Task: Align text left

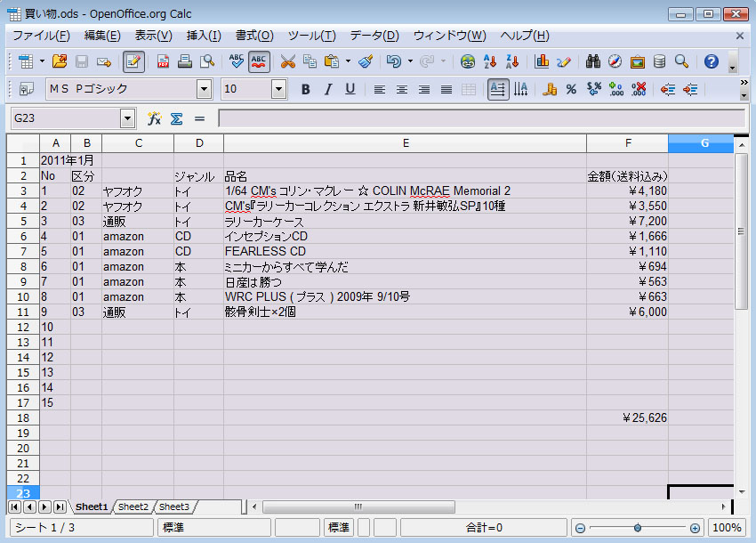Action: pos(380,89)
